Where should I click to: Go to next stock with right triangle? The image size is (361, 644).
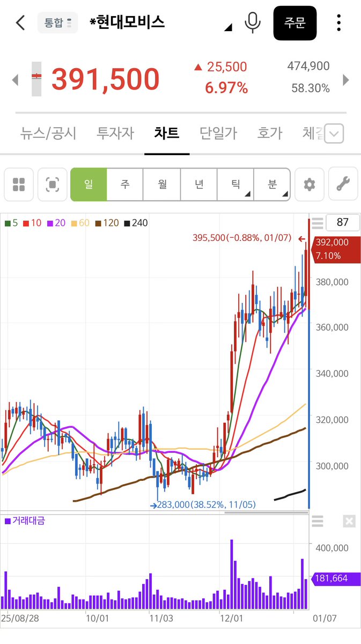click(346, 80)
